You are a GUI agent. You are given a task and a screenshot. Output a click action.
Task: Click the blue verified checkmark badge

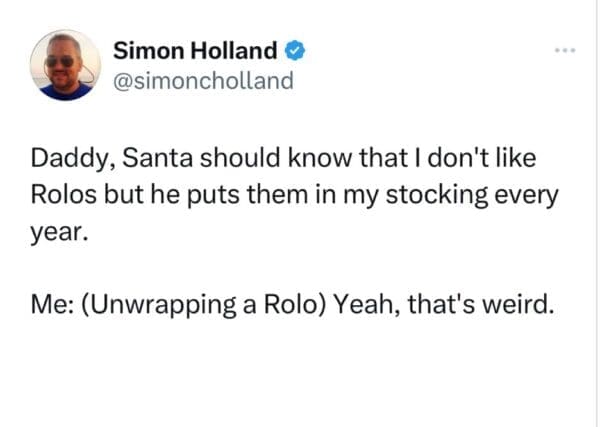click(297, 51)
